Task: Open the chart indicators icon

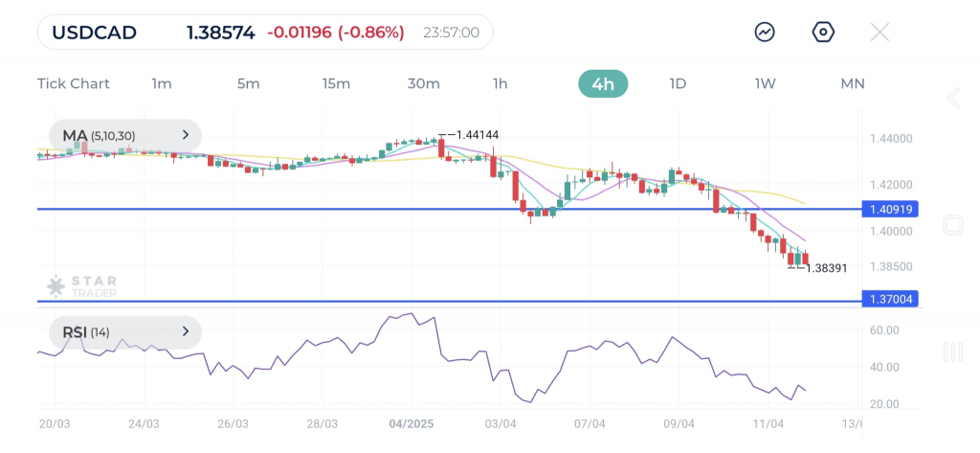Action: point(765,32)
